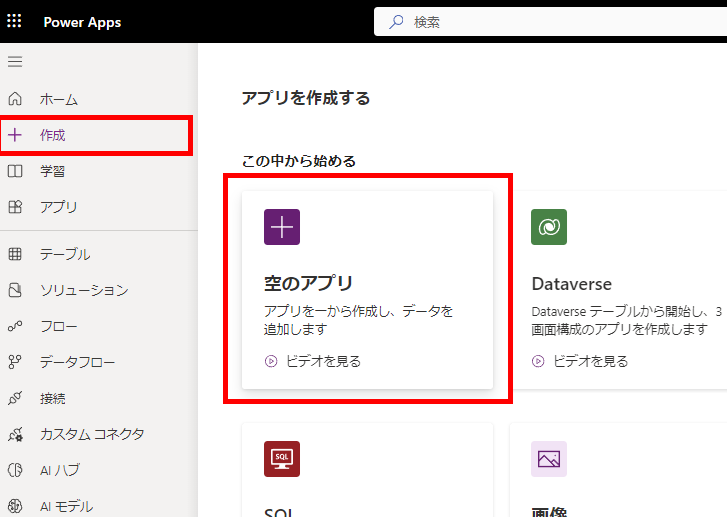Image resolution: width=727 pixels, height=517 pixels.
Task: Focus the 検索 search box
Action: point(550,22)
